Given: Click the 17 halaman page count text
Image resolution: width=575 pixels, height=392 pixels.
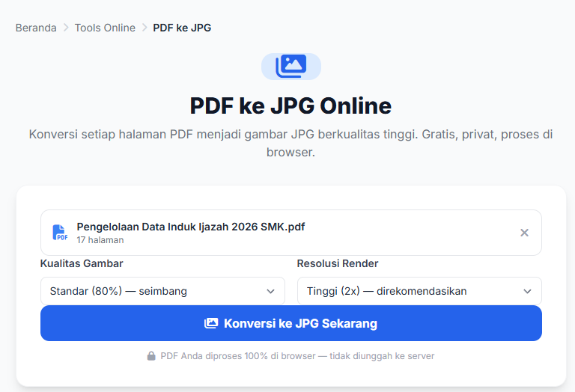Looking at the screenshot, I should [100, 240].
